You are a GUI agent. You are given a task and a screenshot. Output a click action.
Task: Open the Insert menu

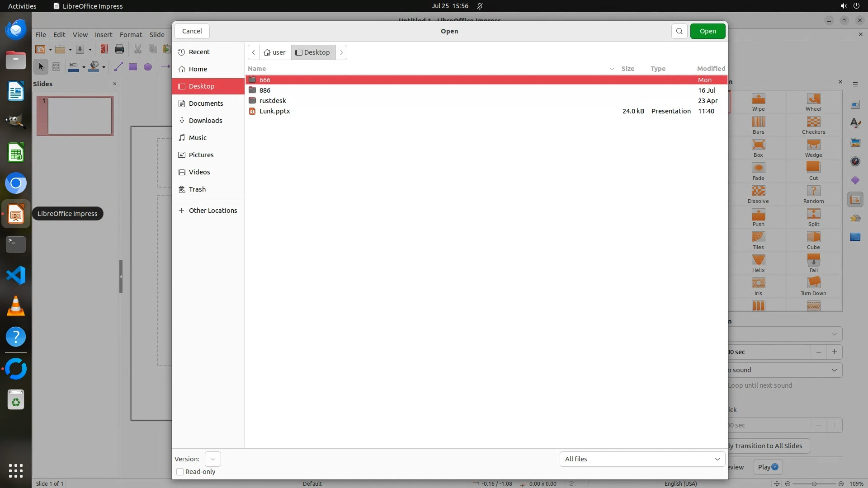(103, 35)
